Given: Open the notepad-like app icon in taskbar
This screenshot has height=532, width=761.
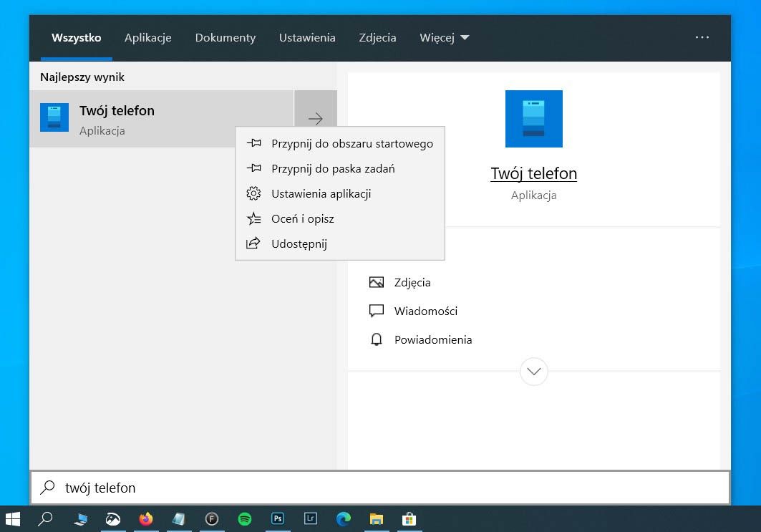Looking at the screenshot, I should click(x=178, y=519).
